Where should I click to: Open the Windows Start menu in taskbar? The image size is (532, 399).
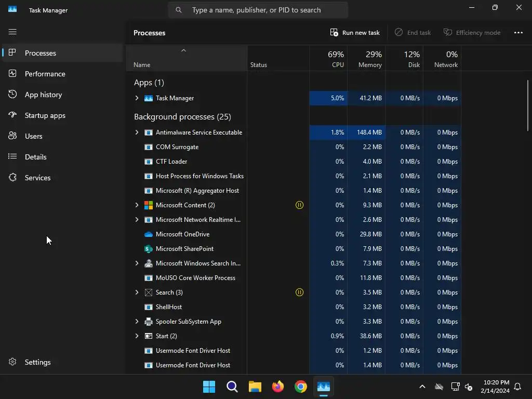(x=209, y=387)
